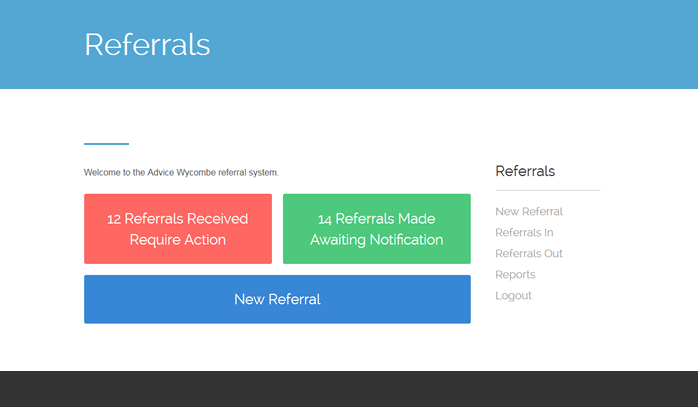
Task: Go to Referrals In from the sidebar
Action: [524, 232]
